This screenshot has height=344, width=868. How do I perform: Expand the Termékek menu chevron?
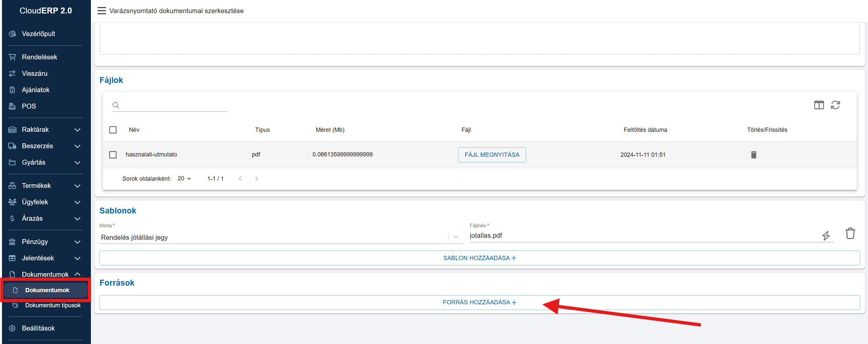[77, 186]
